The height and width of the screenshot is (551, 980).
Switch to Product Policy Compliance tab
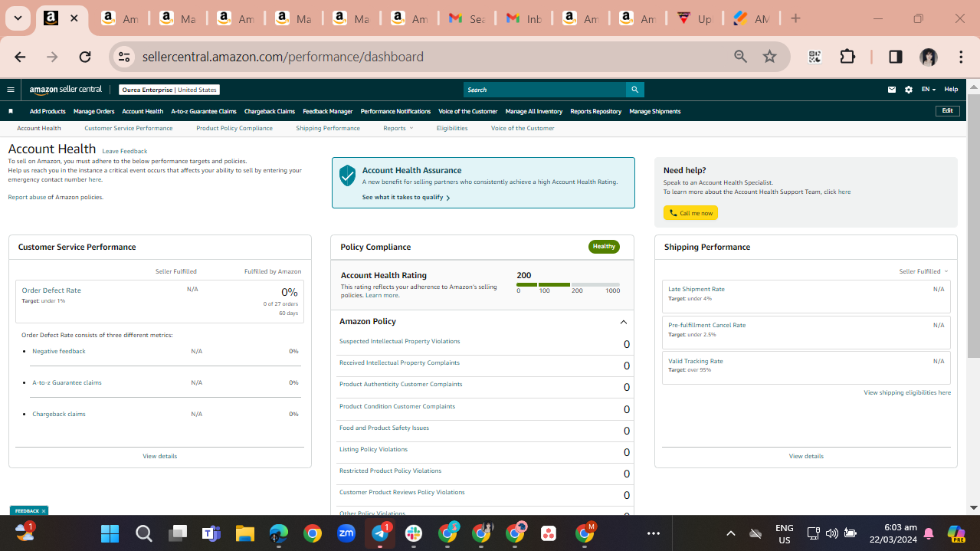pos(234,128)
